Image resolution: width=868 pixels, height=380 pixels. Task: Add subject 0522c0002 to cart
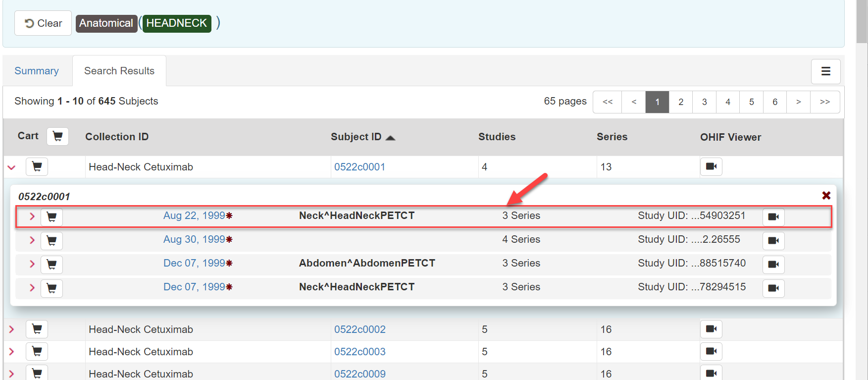point(37,329)
